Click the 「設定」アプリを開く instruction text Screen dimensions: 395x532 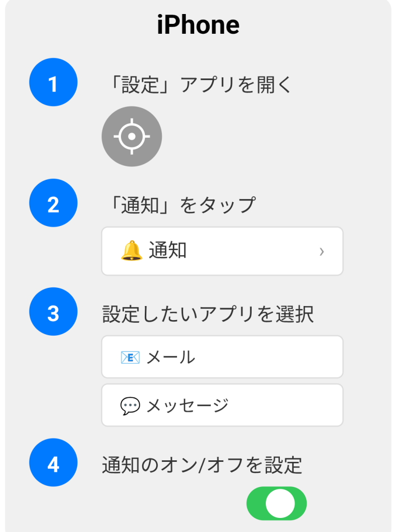tap(198, 85)
